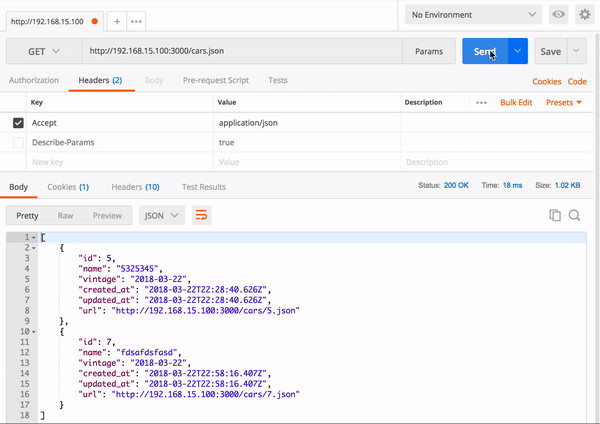This screenshot has width=600, height=424.
Task: Switch response view to Pretty
Action: pyautogui.click(x=27, y=215)
